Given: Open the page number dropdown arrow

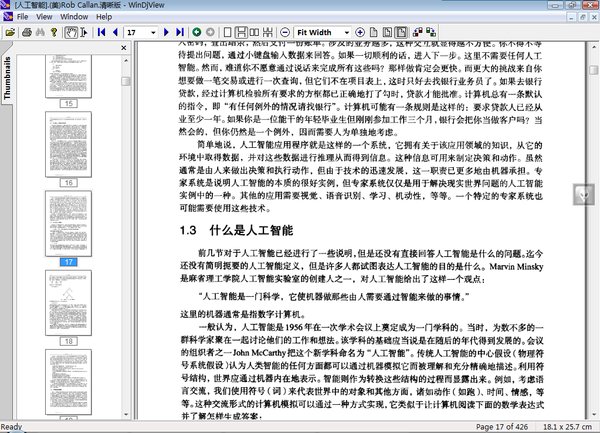Looking at the screenshot, I should pyautogui.click(x=153, y=33).
